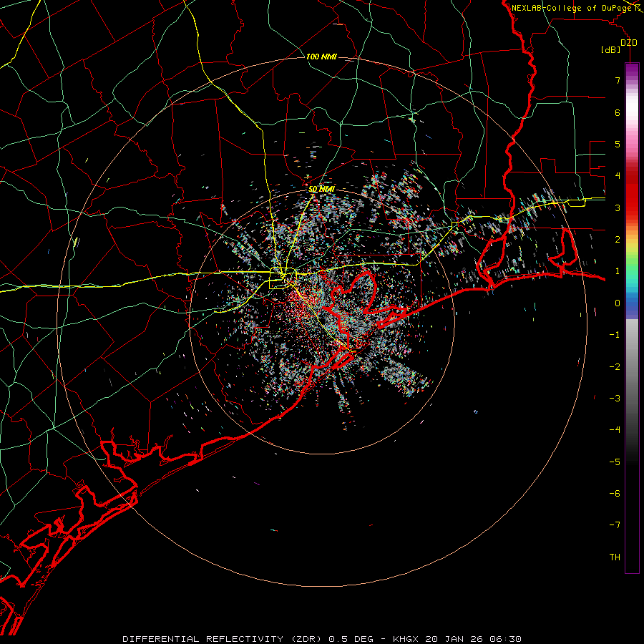644x644 pixels.
Task: Click the 6 value on color scale
Action: (x=618, y=112)
